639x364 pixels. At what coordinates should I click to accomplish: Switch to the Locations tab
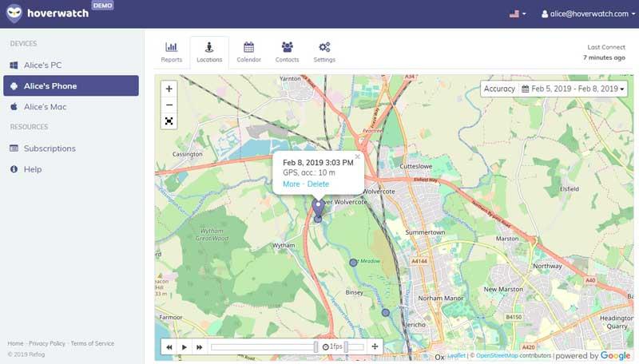209,52
